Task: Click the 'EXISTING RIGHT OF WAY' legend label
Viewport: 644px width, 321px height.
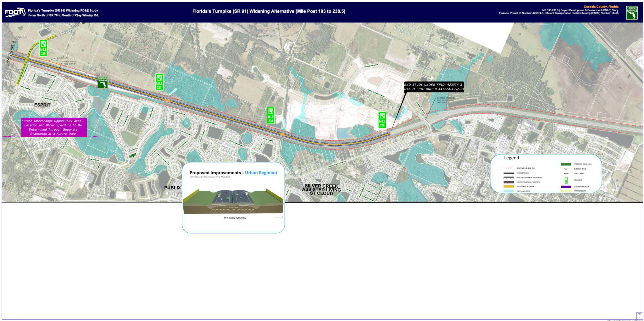Action: tap(526, 168)
